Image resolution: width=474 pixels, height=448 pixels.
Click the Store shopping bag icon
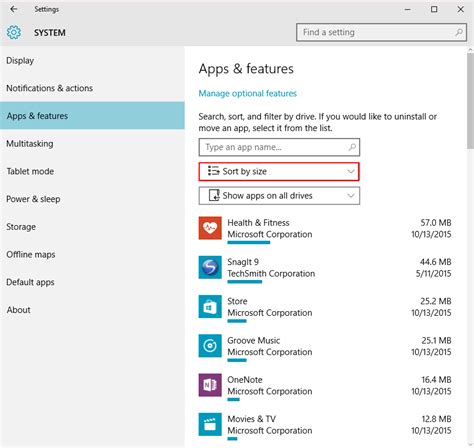tap(210, 307)
